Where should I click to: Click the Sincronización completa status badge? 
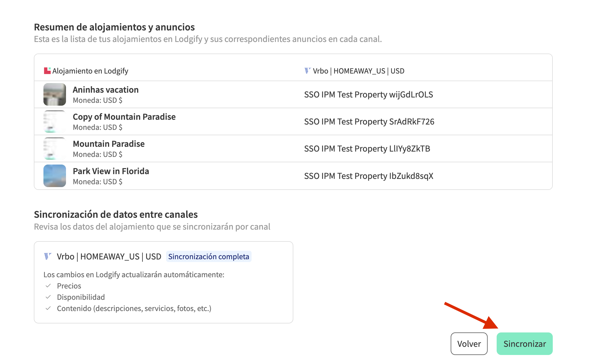point(208,256)
